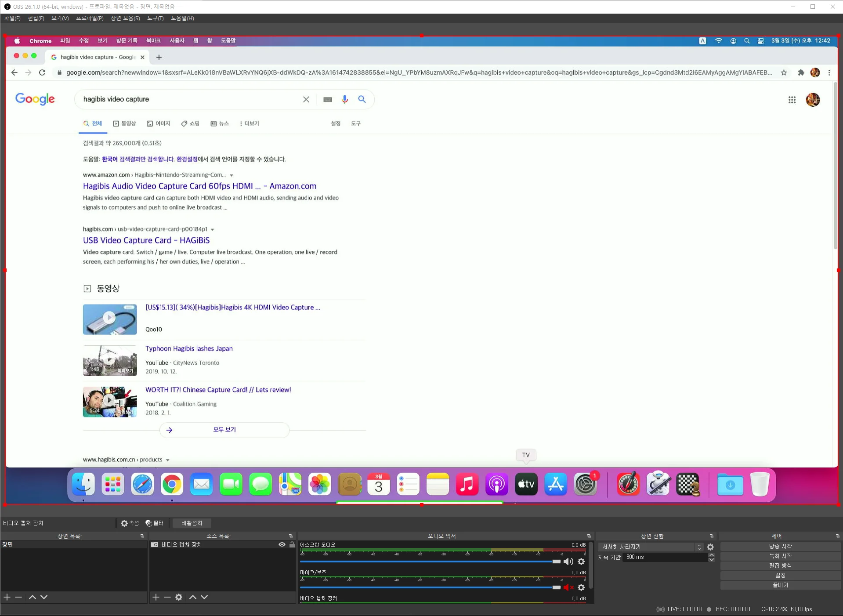Start streaming with 방송 시작
Screen dimensions: 843x616
click(x=780, y=547)
